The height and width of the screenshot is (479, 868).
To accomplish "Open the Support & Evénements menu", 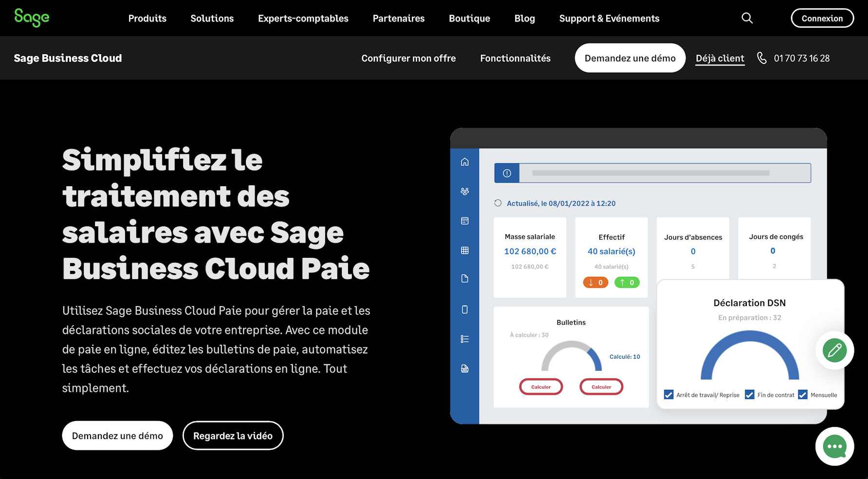I will 609,18.
